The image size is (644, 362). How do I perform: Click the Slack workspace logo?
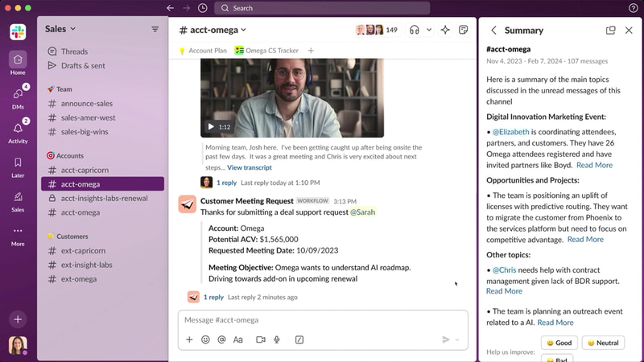coord(18,32)
